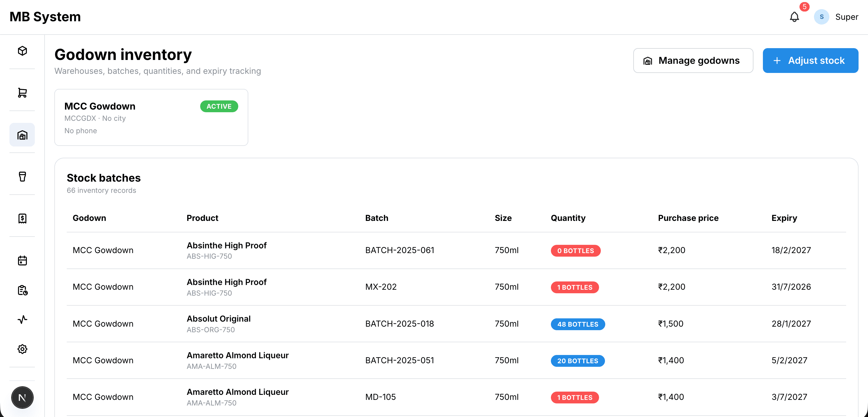Image resolution: width=868 pixels, height=417 pixels.
Task: Click expiry date 31/7/2026
Action: 791,287
